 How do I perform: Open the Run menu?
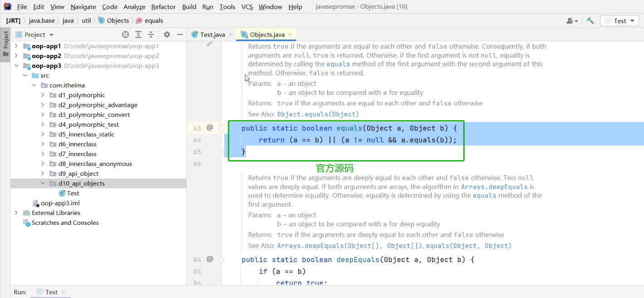[x=208, y=7]
